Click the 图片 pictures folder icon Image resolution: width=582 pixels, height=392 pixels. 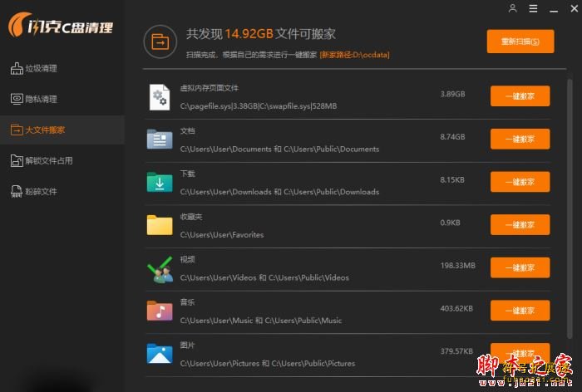(x=159, y=354)
